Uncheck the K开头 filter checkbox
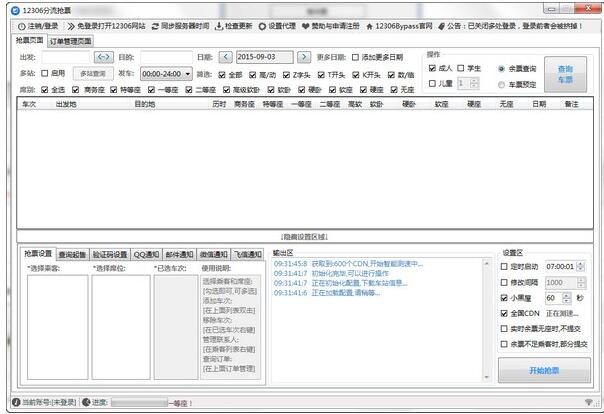604x414 pixels. 356,75
